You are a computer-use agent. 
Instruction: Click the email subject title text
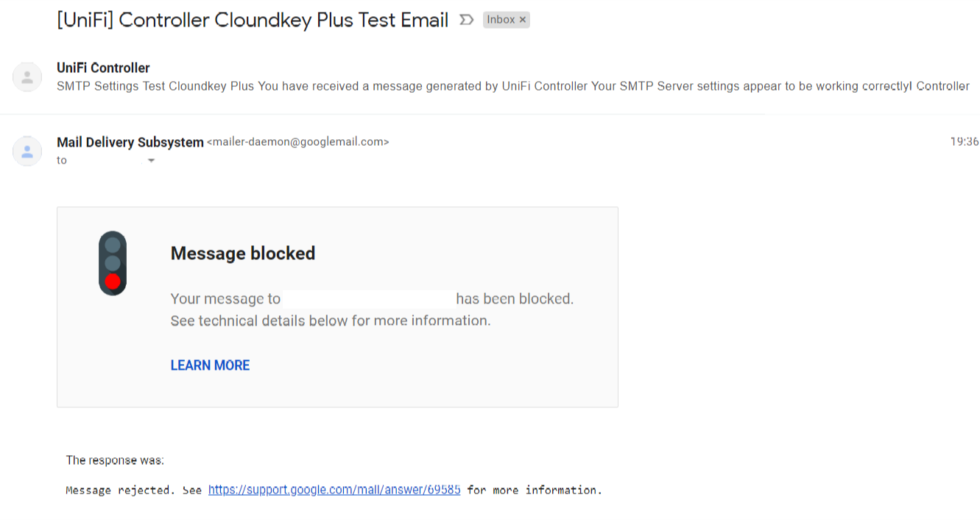pos(253,20)
